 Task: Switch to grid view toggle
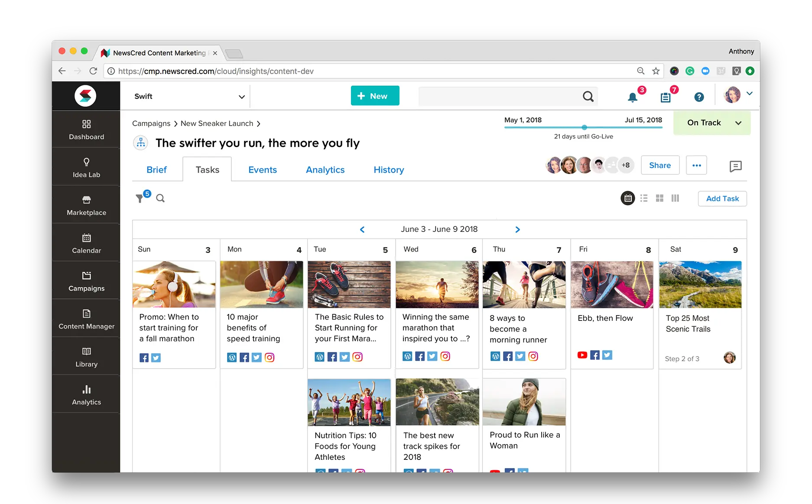(659, 198)
